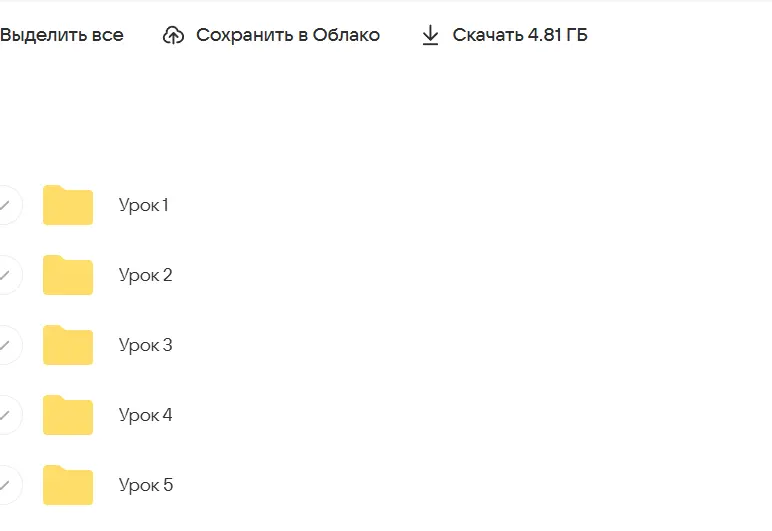Image resolution: width=772 pixels, height=531 pixels.
Task: Open the Урок 5 name link
Action: coord(145,485)
